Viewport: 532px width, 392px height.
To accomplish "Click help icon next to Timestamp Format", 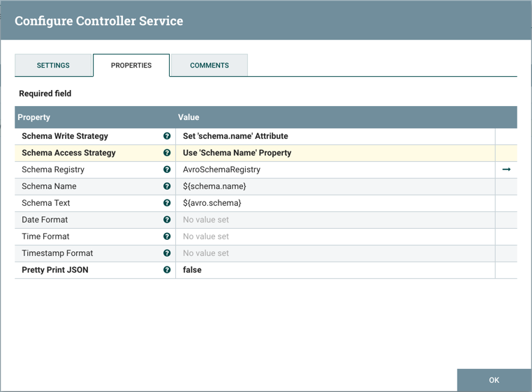I will [x=167, y=253].
